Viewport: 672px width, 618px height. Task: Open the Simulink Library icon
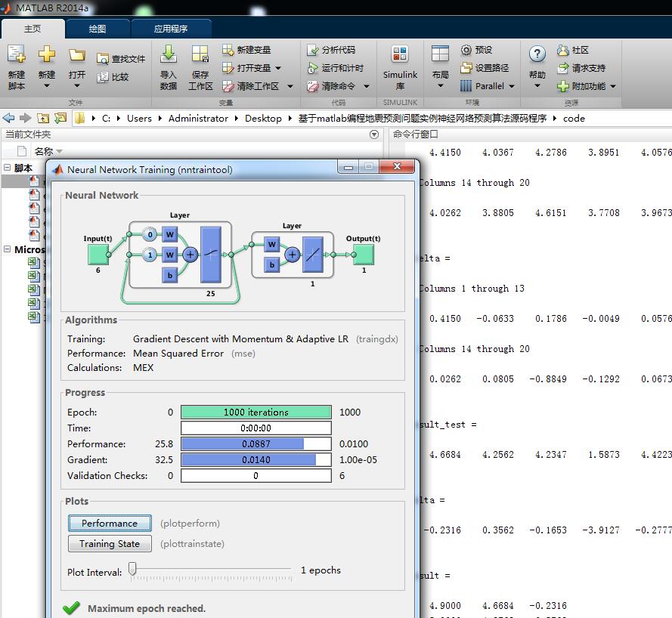[x=400, y=54]
